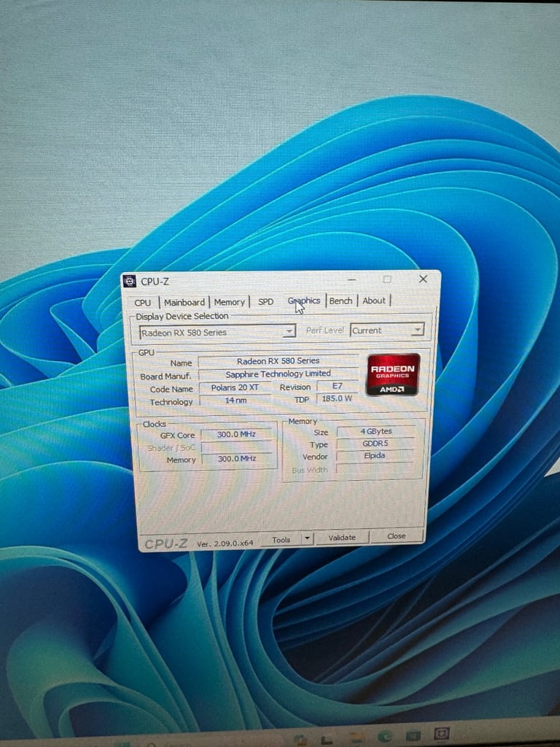Close the CPU-Z window with X
Viewport: 560px width, 747px height.
click(423, 279)
